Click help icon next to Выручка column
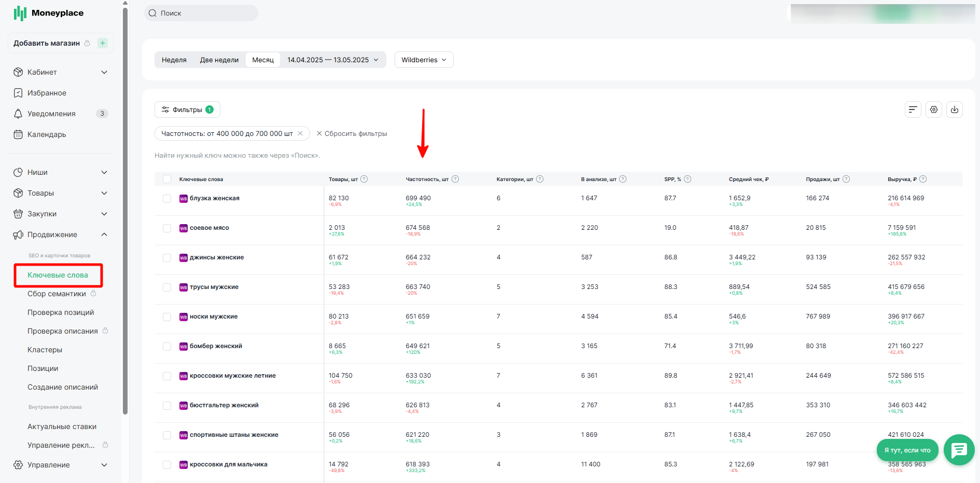 coord(923,179)
